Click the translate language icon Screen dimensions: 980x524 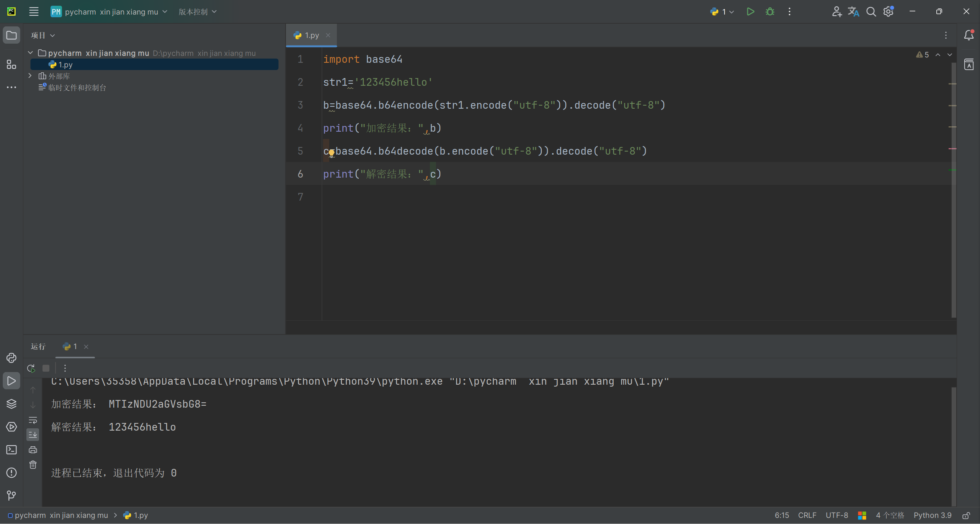coord(853,11)
